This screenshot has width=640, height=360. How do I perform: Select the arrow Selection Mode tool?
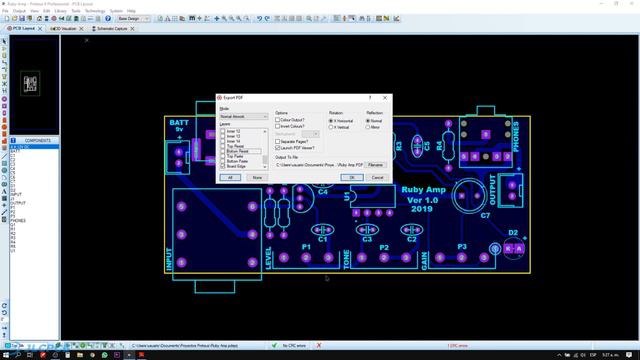click(4, 41)
